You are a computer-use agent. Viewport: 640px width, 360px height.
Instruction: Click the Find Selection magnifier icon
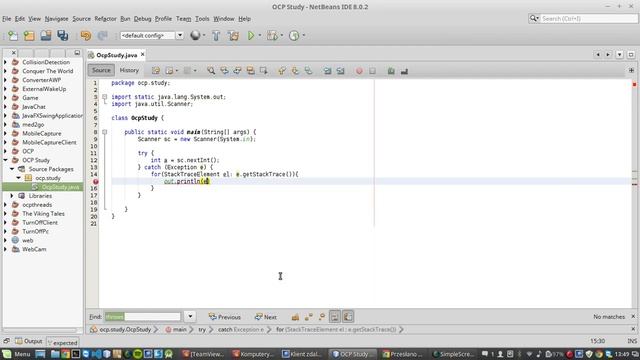[x=211, y=71]
